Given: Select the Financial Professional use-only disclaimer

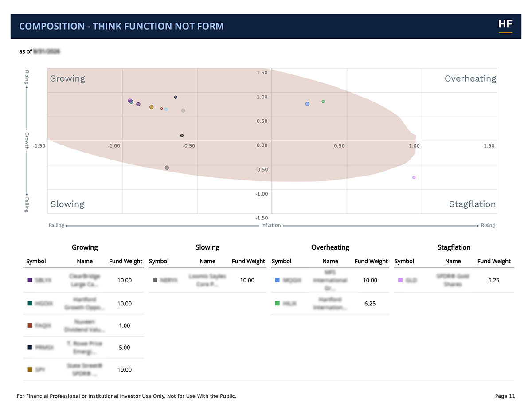Looking at the screenshot, I should [x=126, y=396].
